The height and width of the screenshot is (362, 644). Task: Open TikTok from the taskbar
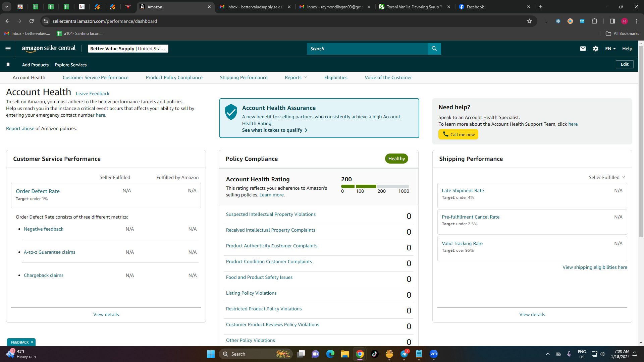375,354
